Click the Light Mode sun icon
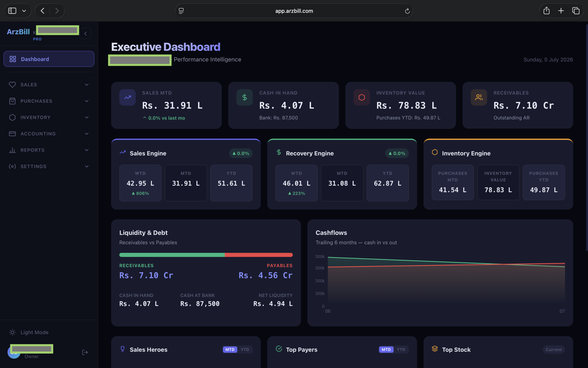588x368 pixels. 12,332
